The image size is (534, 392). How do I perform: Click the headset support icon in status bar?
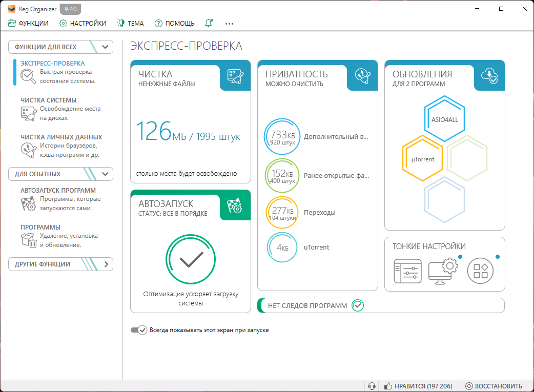(372, 386)
